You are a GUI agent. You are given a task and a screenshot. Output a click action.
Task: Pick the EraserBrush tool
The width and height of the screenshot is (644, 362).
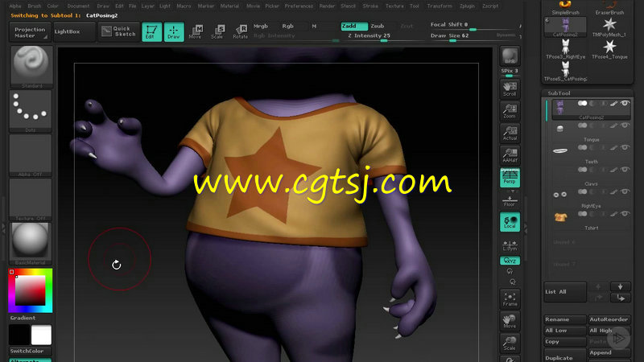(x=609, y=8)
